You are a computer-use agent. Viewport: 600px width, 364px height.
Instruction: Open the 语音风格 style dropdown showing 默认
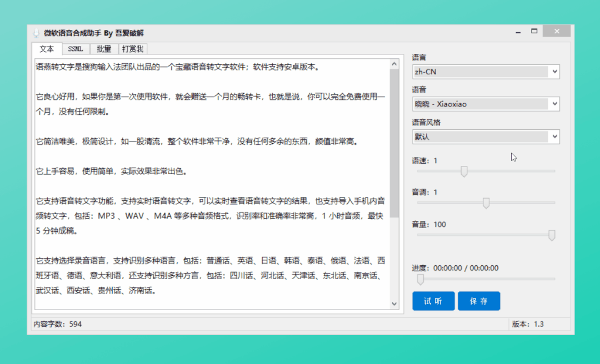pos(486,136)
